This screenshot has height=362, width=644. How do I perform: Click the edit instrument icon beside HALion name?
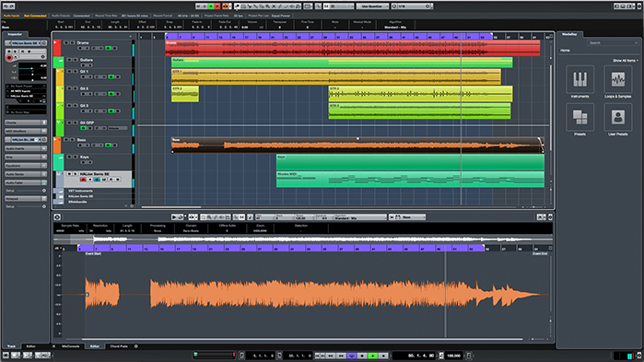tap(44, 43)
